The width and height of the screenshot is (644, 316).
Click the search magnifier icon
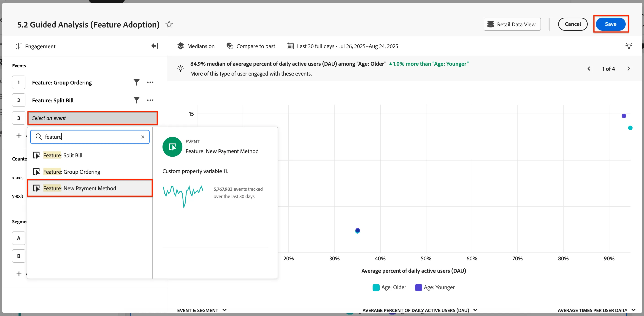click(38, 137)
